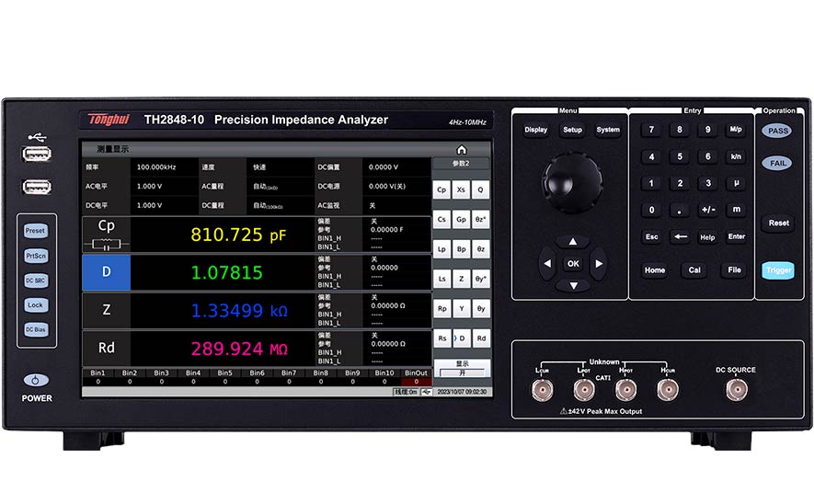Push the Esc key
Image resolution: width=814 pixels, height=504 pixels.
(651, 236)
